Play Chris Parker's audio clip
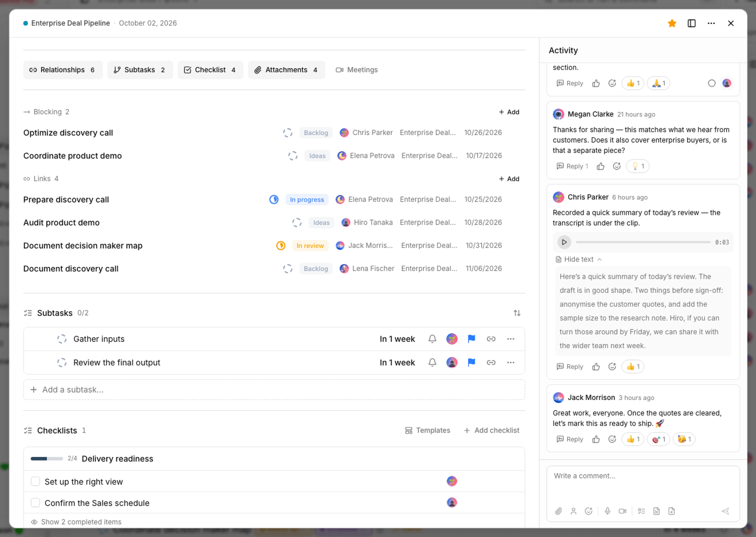This screenshot has height=537, width=756. 564,242
